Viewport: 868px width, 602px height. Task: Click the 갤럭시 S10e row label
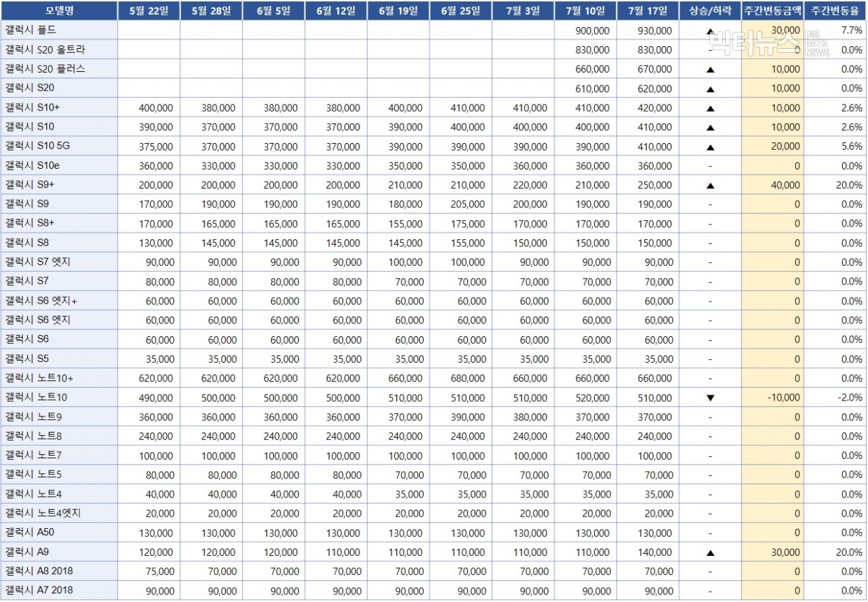click(x=33, y=165)
